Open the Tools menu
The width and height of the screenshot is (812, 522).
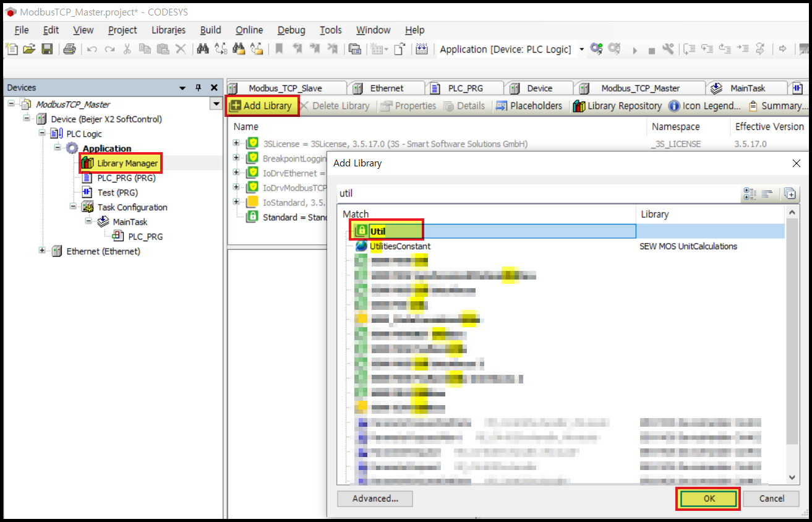coord(331,30)
